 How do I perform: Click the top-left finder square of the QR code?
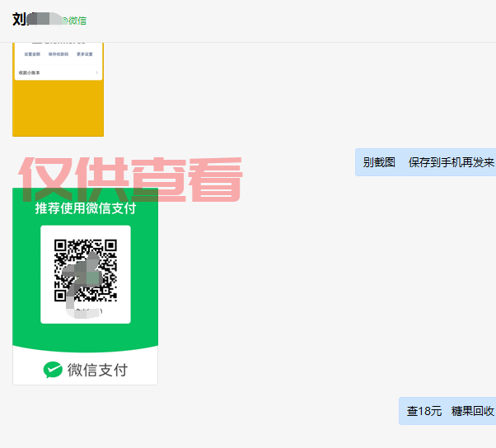point(61,246)
